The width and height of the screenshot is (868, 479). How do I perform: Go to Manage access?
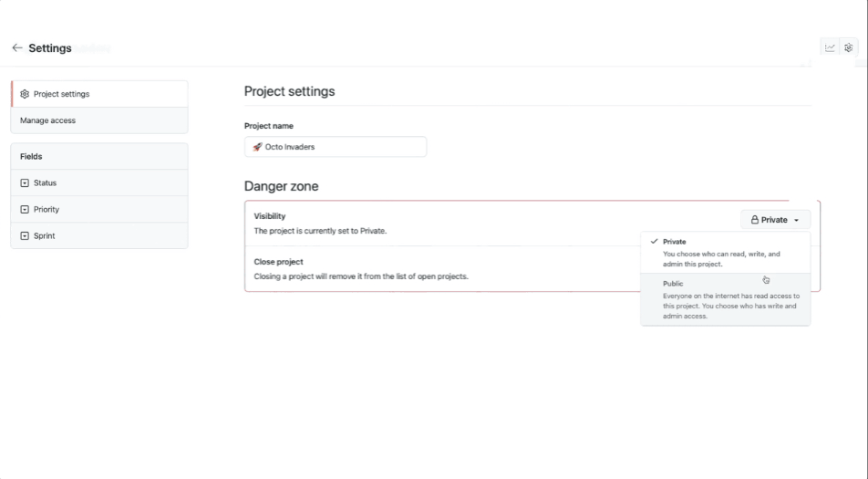[48, 120]
